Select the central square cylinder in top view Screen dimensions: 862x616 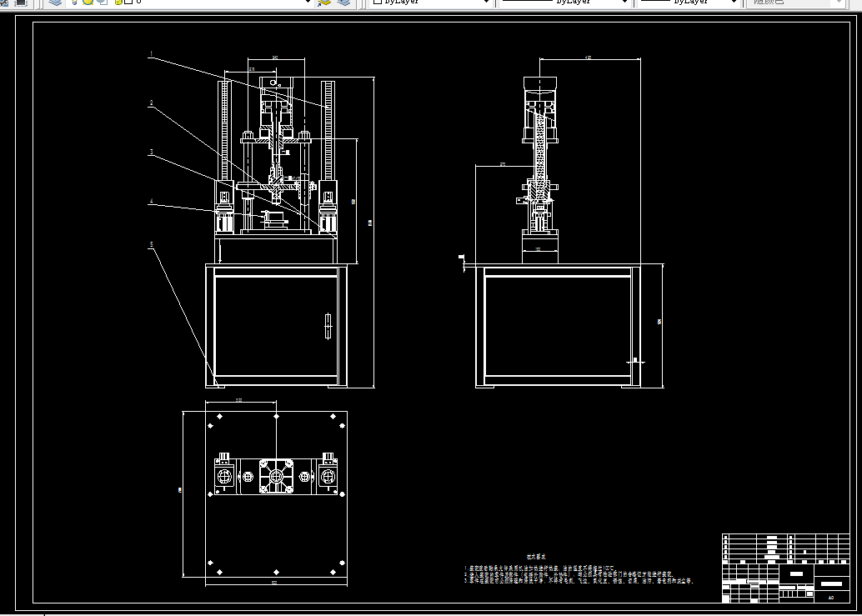point(276,477)
